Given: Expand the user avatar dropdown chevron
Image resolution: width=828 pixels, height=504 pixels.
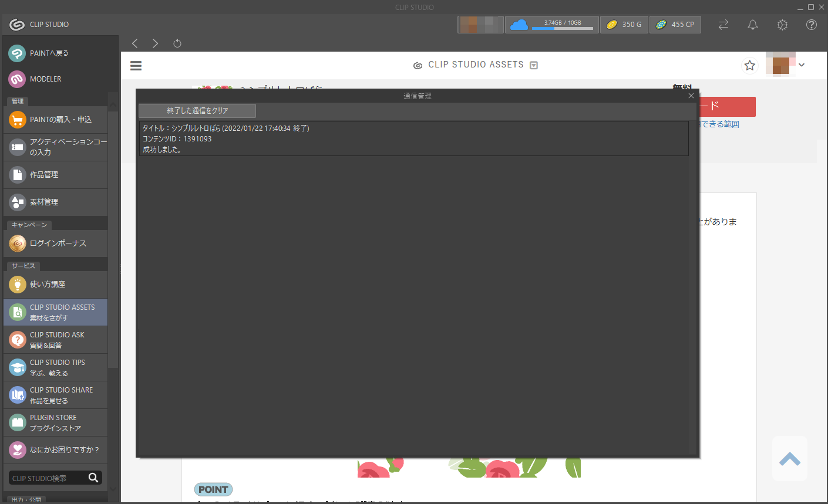Looking at the screenshot, I should pos(802,65).
